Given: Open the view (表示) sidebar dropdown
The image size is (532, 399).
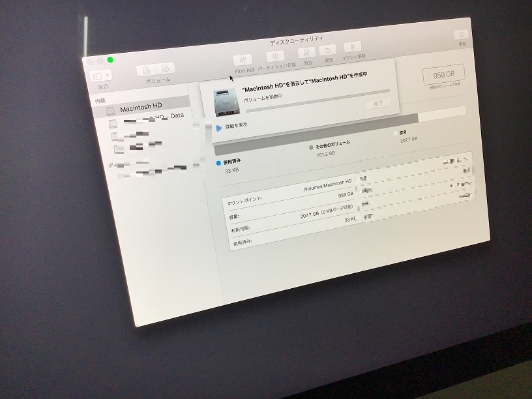Looking at the screenshot, I should point(101,76).
